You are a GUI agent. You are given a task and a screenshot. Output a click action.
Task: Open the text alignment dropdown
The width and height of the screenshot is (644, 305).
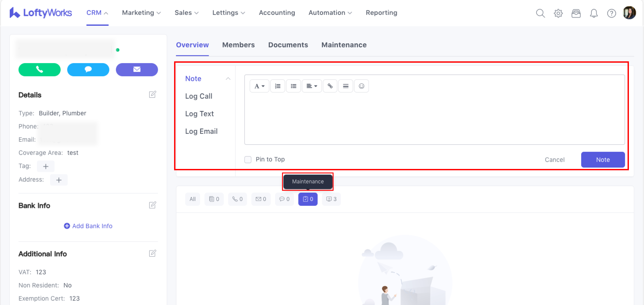click(x=312, y=86)
